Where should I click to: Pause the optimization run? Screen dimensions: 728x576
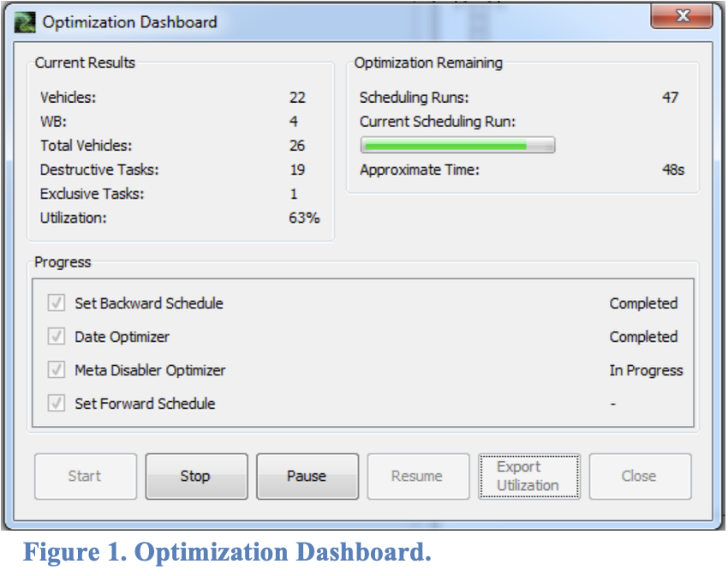(307, 476)
